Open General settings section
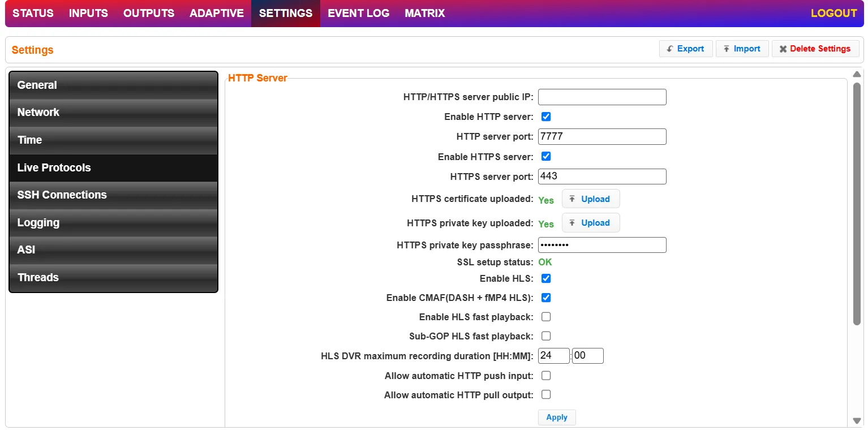The image size is (868, 439). 113,85
